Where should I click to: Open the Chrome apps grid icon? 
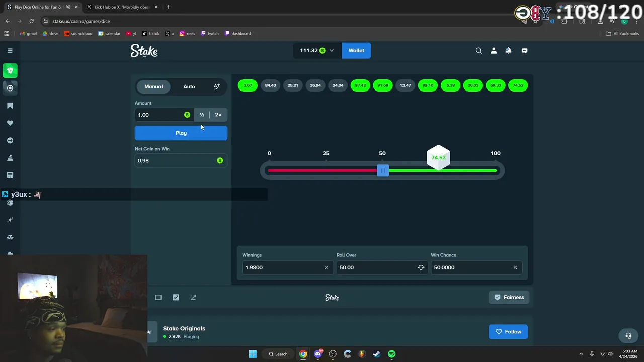[7, 34]
